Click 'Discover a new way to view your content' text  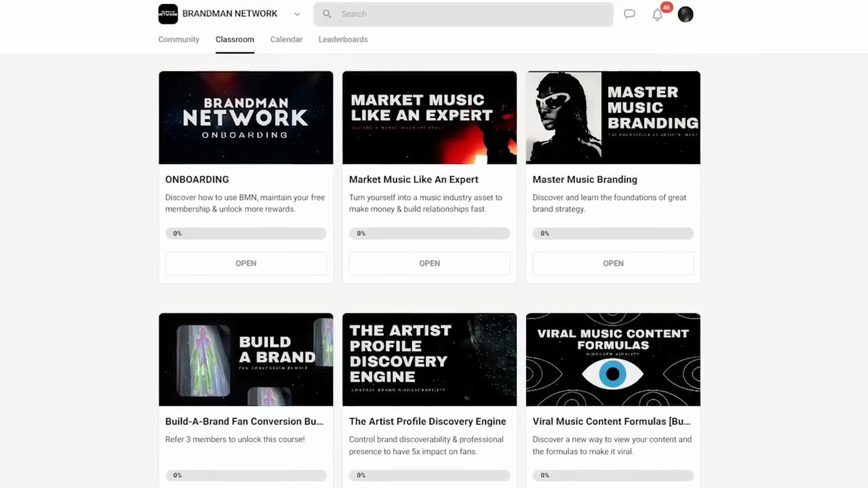click(x=612, y=445)
